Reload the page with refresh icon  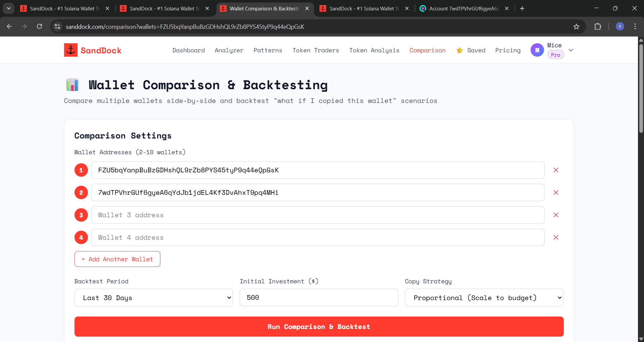click(39, 26)
